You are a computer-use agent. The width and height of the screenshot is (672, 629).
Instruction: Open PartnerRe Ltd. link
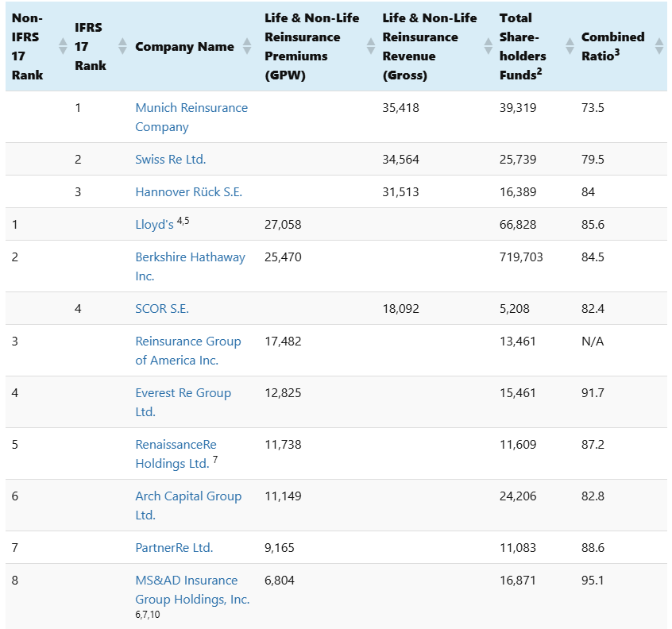pos(174,547)
